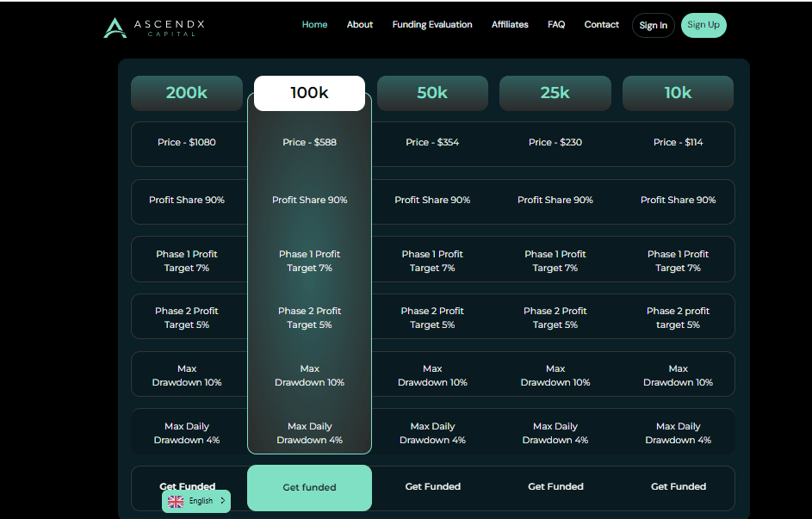This screenshot has height=519, width=812.
Task: Click the Sign Up button
Action: coord(704,25)
